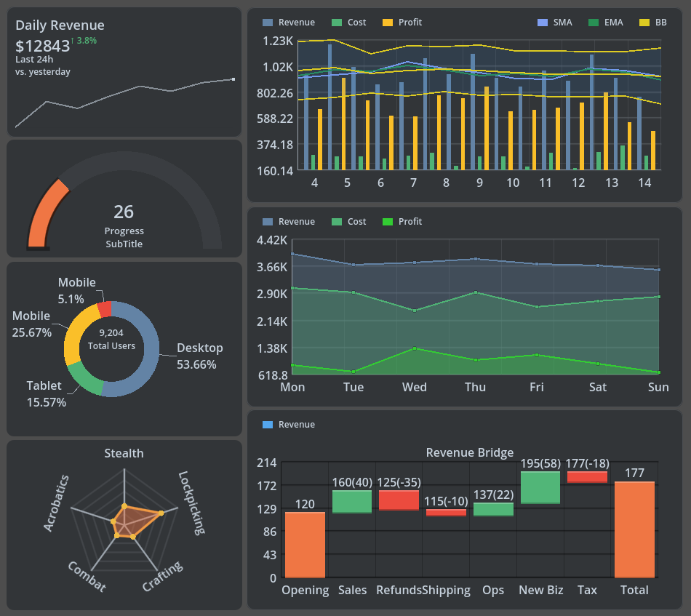The image size is (691, 616).
Task: Toggle the EMA indicator legend entry
Action: (606, 23)
